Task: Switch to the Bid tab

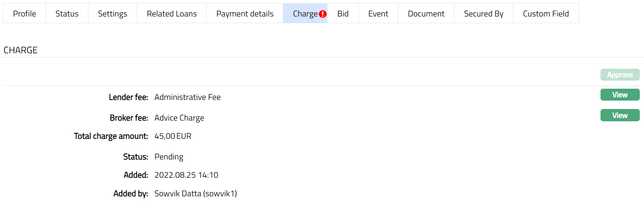Action: click(x=343, y=14)
